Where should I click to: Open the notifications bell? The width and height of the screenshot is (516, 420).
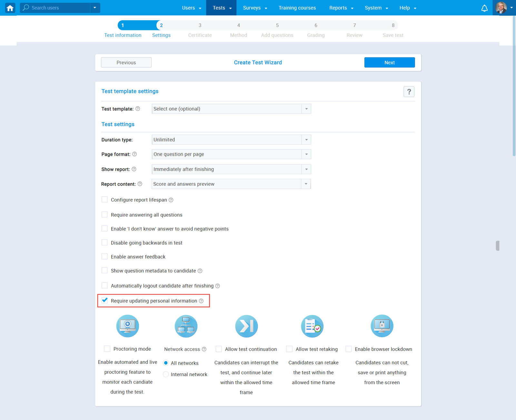pos(484,8)
